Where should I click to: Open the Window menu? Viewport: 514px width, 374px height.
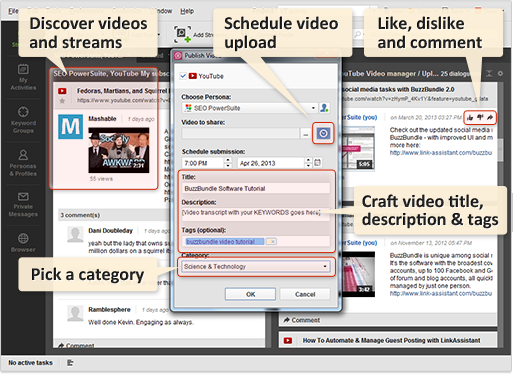point(161,11)
